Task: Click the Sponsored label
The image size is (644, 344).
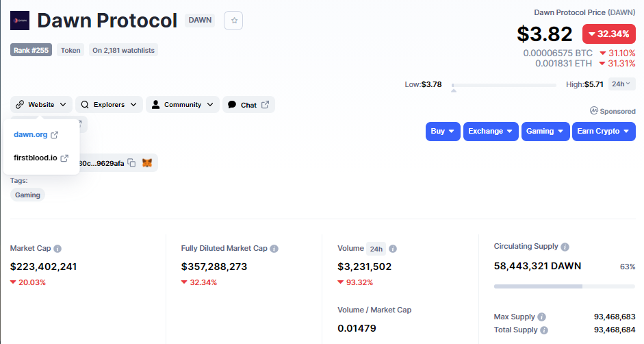Action: [x=617, y=111]
